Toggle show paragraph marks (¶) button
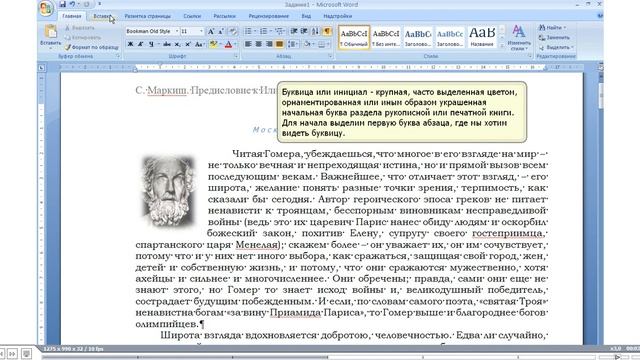Image resolution: width=640 pixels, height=360 pixels. tap(327, 31)
